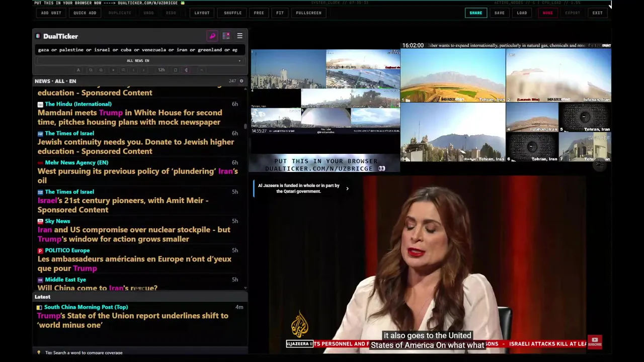644x362 pixels.
Task: Click the double-chevron up icon in controls
Action: click(x=123, y=70)
